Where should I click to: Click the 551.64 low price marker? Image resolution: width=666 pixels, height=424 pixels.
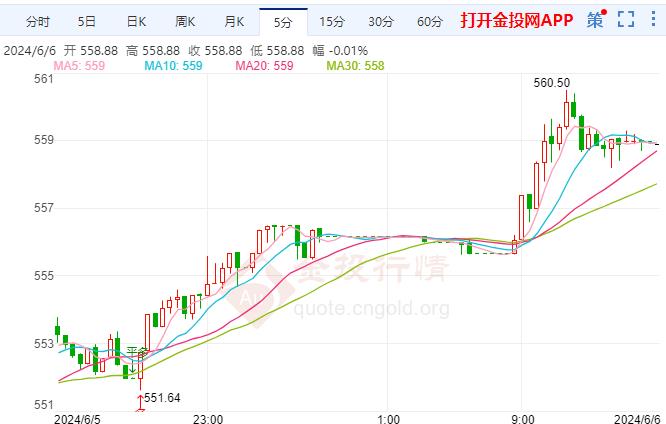point(161,398)
